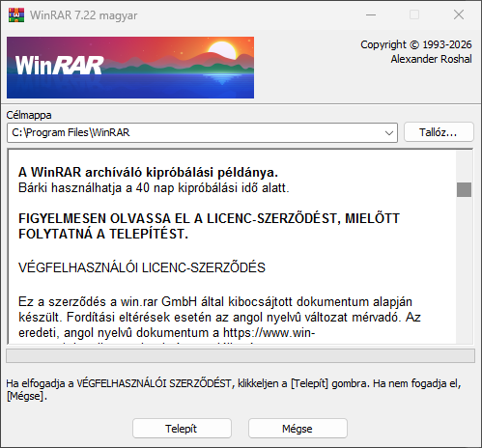This screenshot has height=448, width=482.
Task: Click the bold 'A WinRAR archiváló kipróbálási példánya' heading
Action: point(148,172)
